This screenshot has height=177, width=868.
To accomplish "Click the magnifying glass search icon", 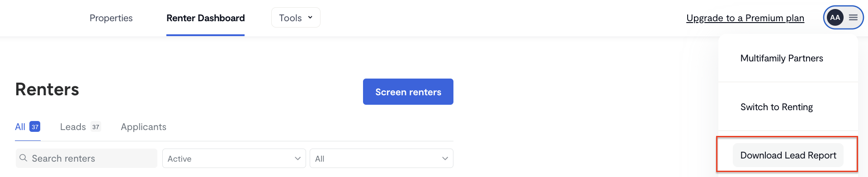I will 24,158.
